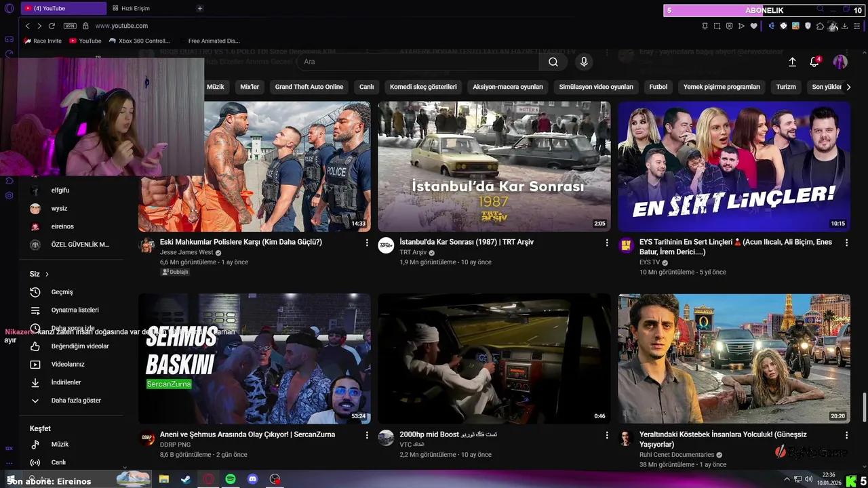Click the heart bookmark icon in address bar
This screenshot has width=868, height=488.
click(753, 26)
